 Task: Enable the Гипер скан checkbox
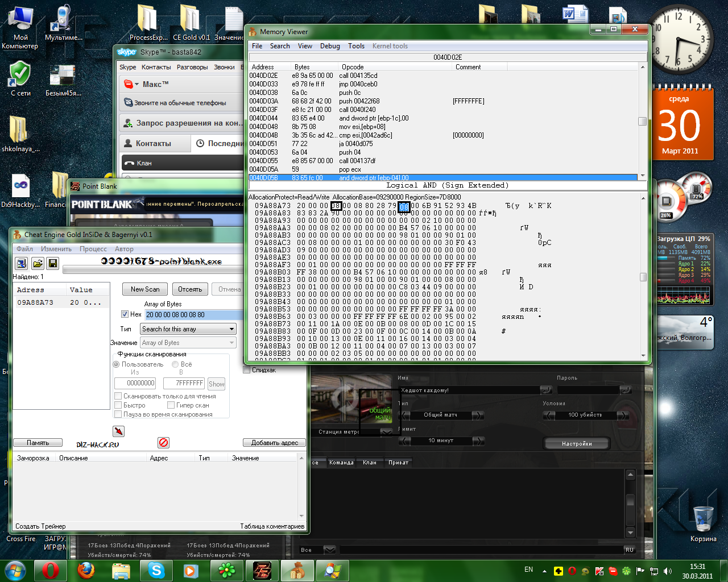(171, 405)
